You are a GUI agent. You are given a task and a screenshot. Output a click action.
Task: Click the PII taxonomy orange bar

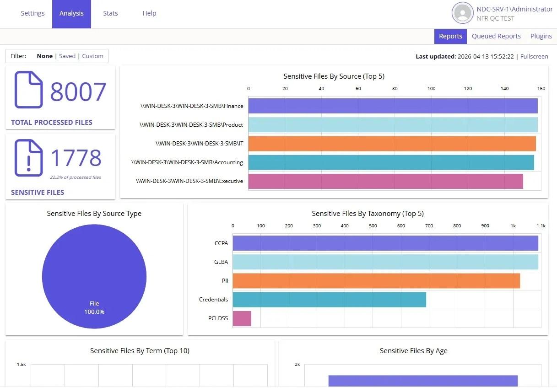point(376,281)
